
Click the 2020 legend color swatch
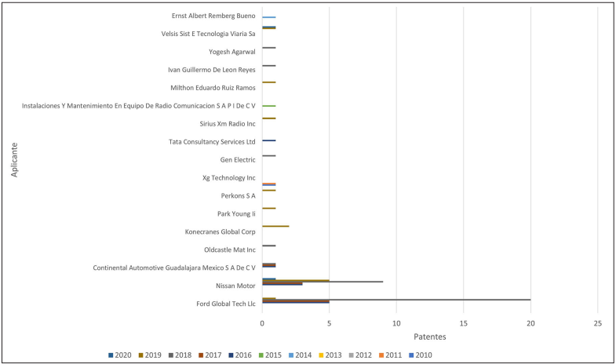click(111, 355)
